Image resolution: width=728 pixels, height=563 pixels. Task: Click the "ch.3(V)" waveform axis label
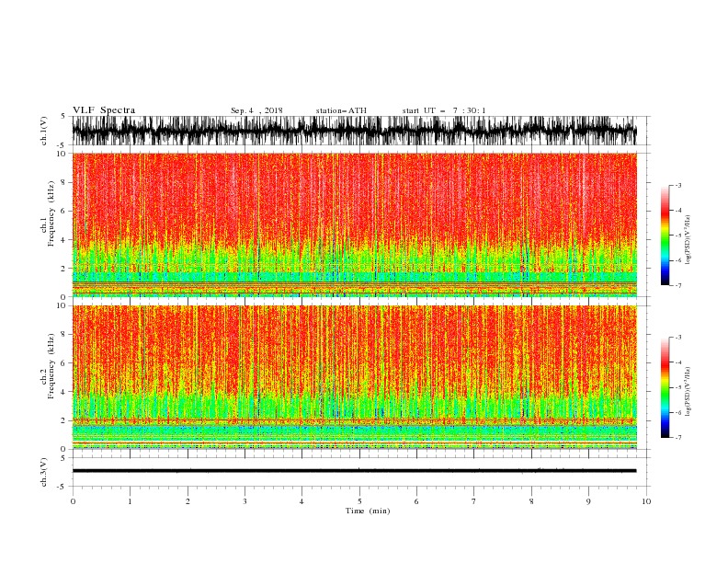(44, 472)
